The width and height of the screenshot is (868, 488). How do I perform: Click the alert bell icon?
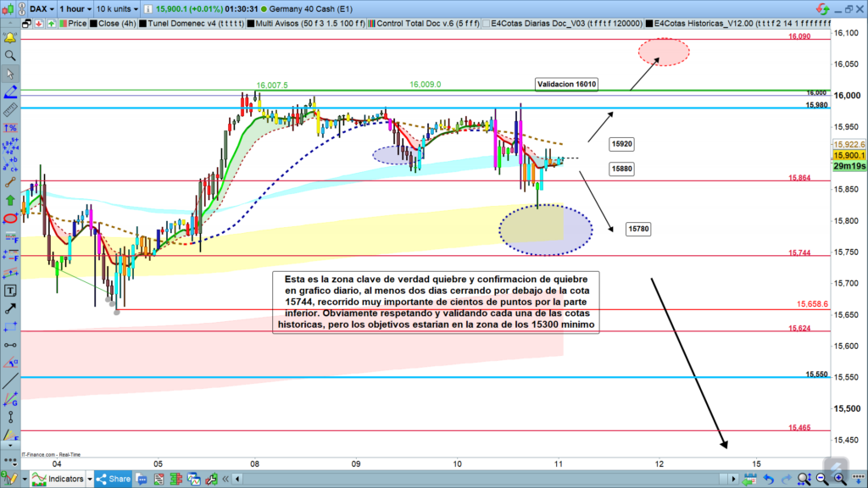tap(10, 38)
